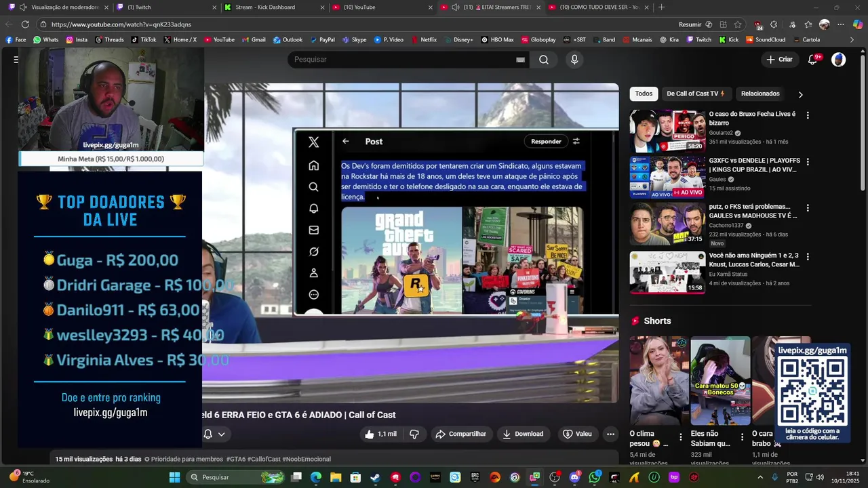
Task: Open options for 'G3XFC vs DENDELE' video
Action: 808,161
